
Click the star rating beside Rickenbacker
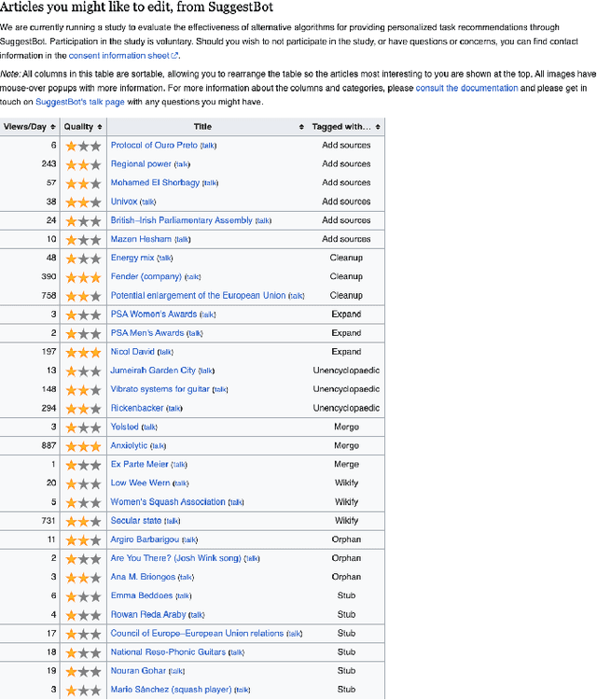[x=82, y=409]
